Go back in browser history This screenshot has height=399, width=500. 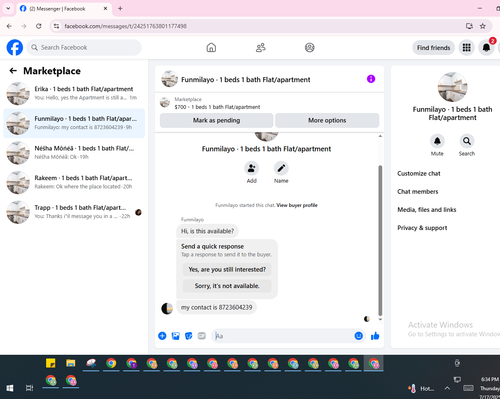tap(9, 26)
